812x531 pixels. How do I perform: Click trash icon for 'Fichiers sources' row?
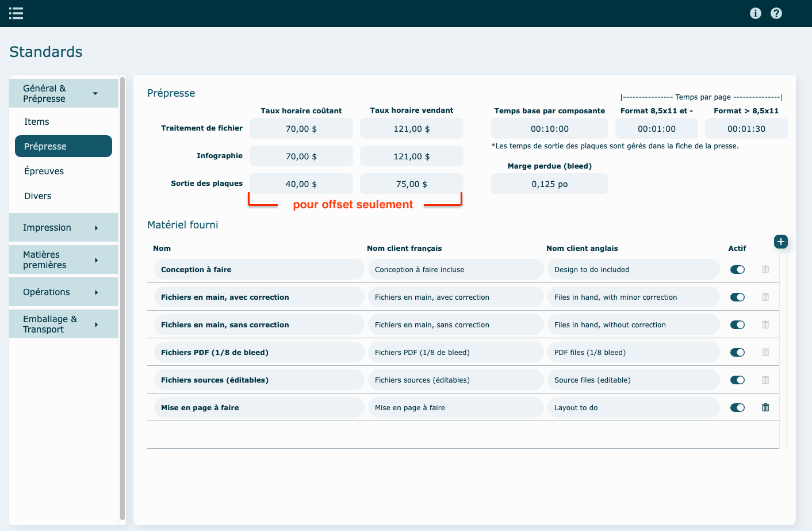[x=765, y=380]
